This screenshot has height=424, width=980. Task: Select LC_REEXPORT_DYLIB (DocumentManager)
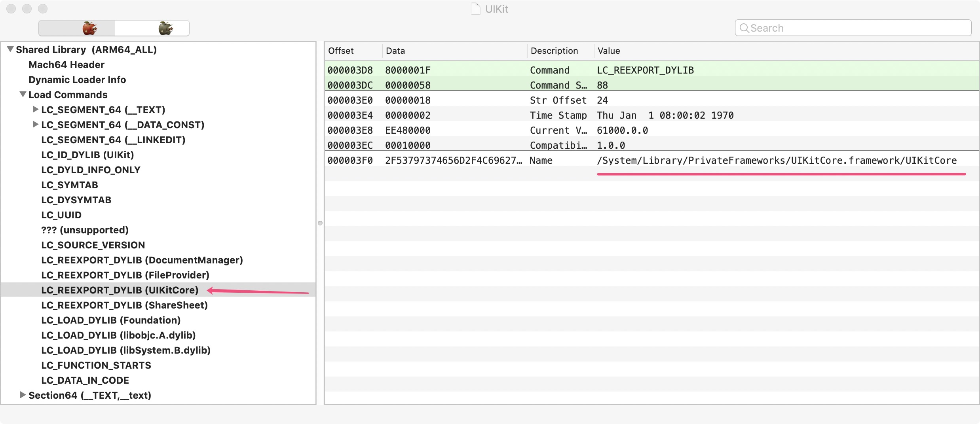click(x=142, y=260)
